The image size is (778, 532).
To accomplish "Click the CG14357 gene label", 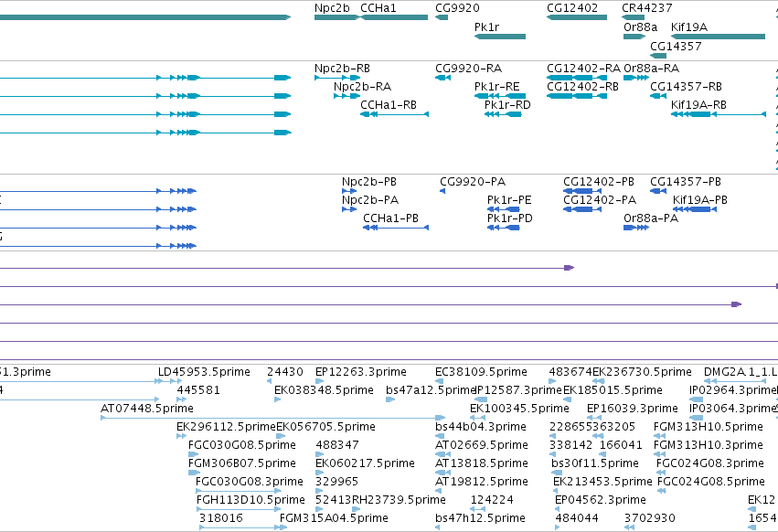I will [676, 46].
